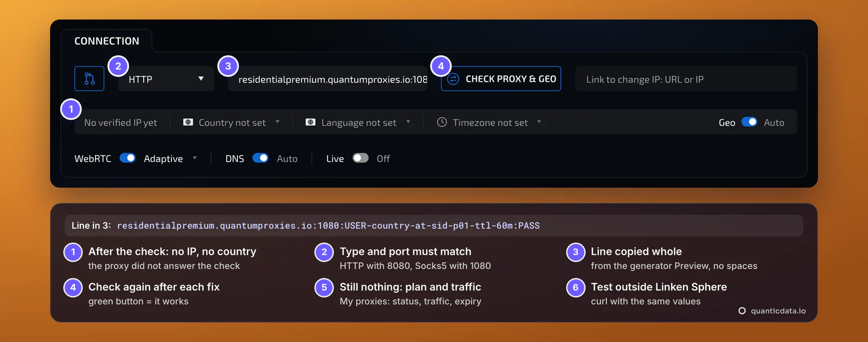Click the globe icon beside Country not set
Screen dimensions: 868x342
(188, 122)
